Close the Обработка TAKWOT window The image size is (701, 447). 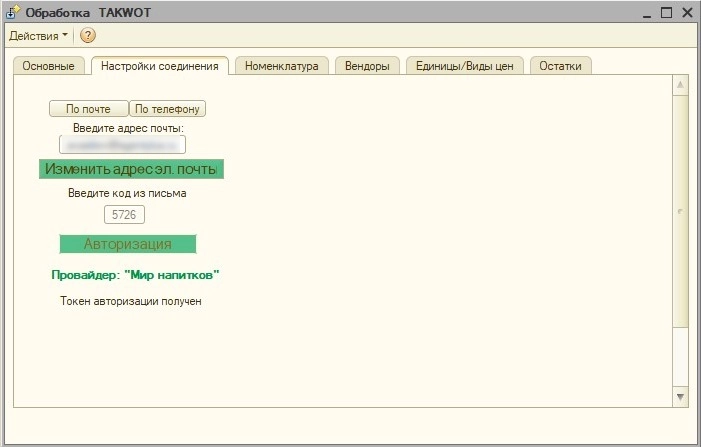pos(686,13)
